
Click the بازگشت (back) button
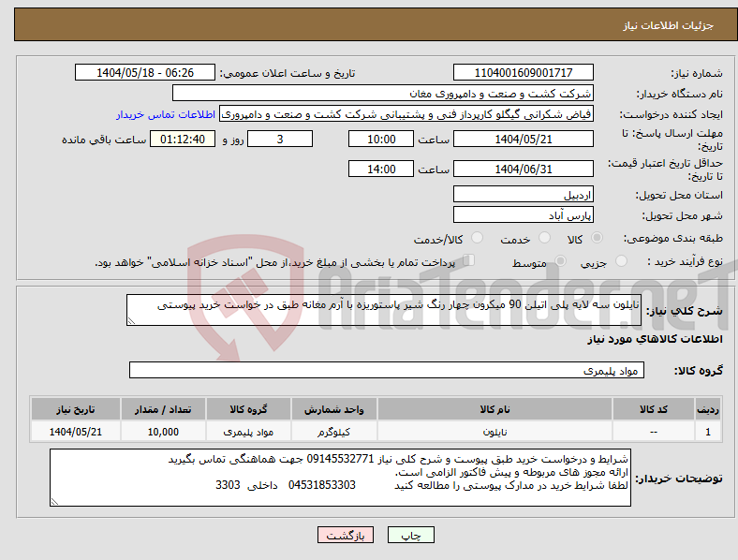tap(346, 535)
